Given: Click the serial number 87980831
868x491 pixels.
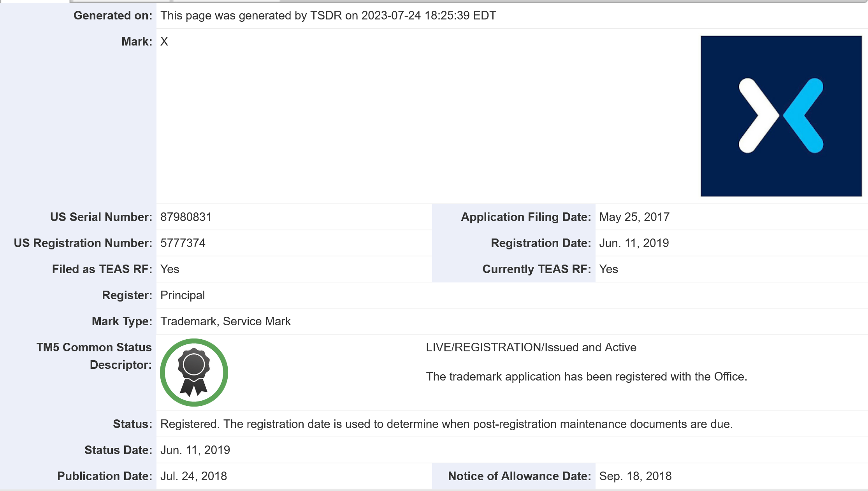Looking at the screenshot, I should pos(186,217).
